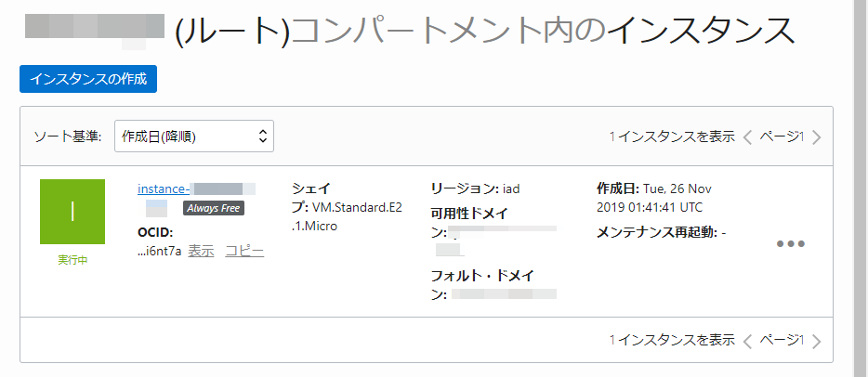This screenshot has height=377, width=868.
Task: Click the インスタンスの作成 button
Action: click(88, 79)
